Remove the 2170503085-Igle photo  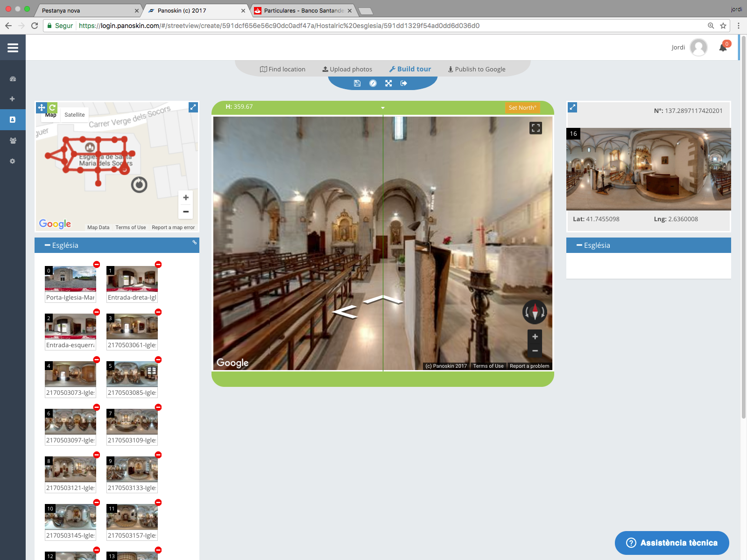coord(158,360)
